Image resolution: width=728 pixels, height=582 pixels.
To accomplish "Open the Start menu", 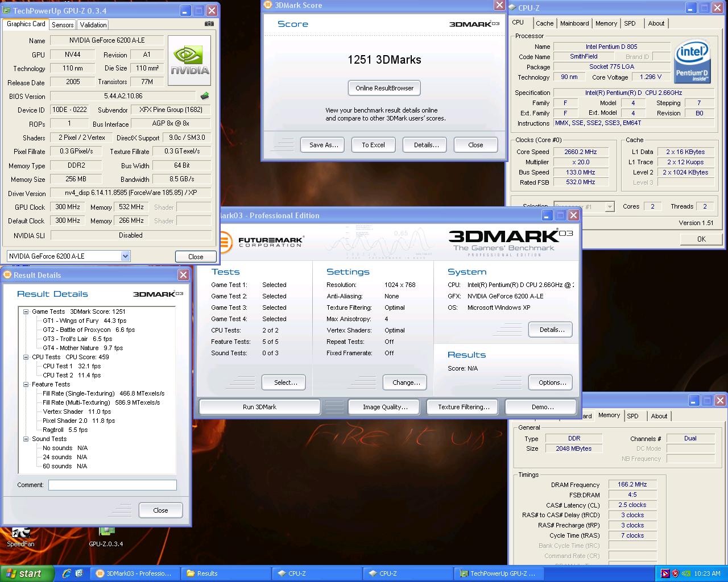I will pos(27,573).
